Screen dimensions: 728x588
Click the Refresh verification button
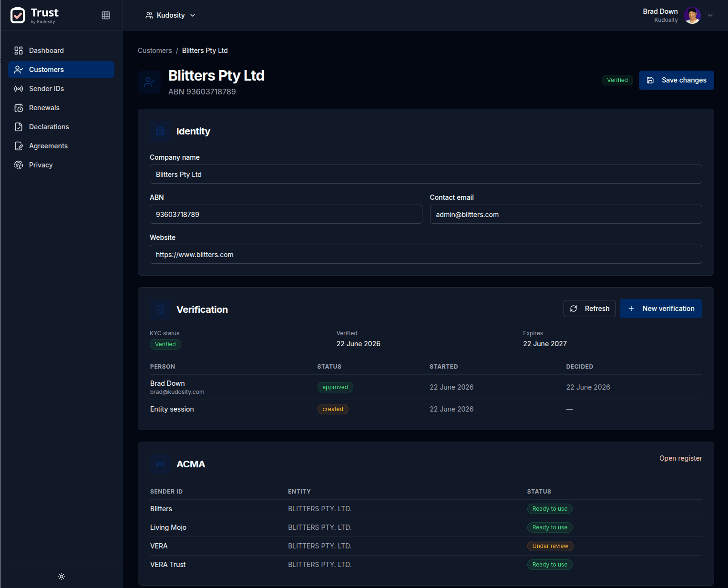590,309
